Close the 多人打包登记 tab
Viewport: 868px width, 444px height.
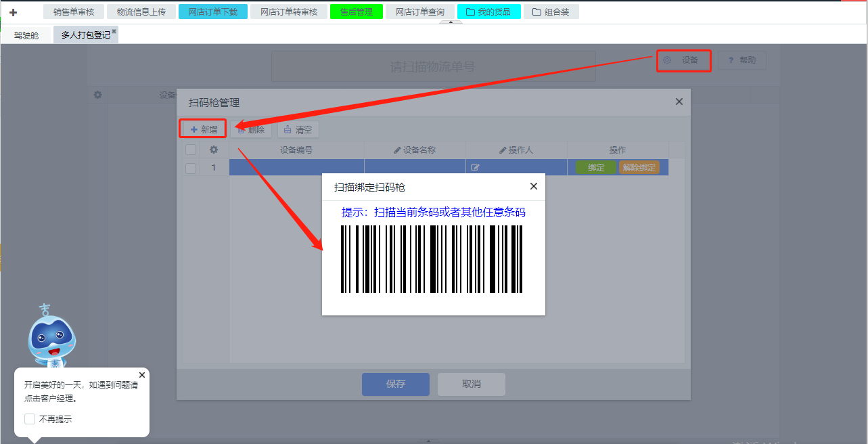tap(114, 31)
